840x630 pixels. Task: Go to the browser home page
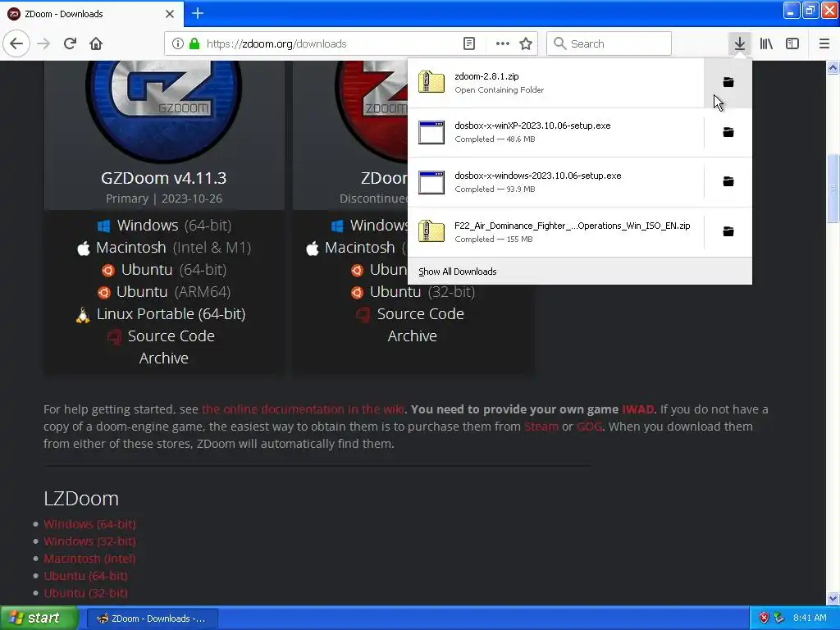click(96, 43)
